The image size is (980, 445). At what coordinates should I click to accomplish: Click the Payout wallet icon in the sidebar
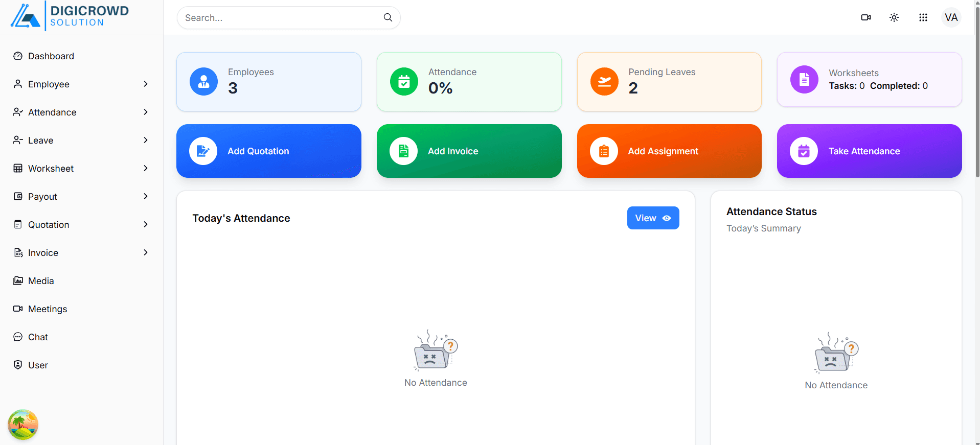tap(18, 196)
